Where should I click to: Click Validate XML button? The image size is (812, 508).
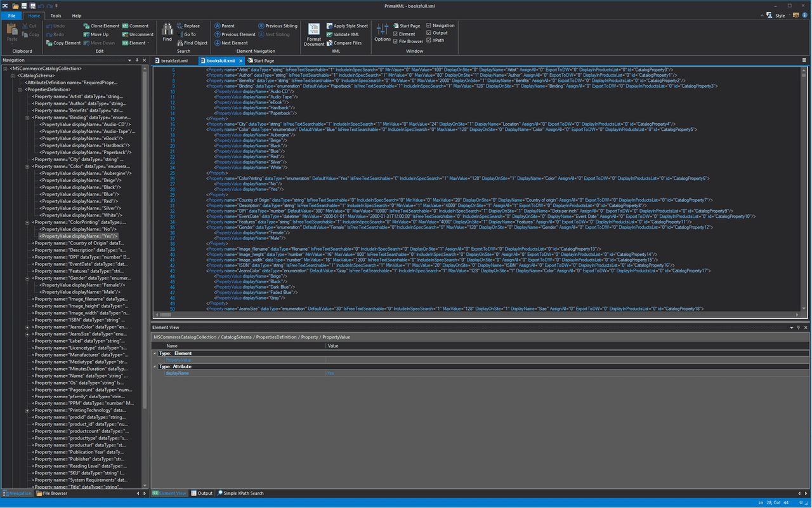(343, 34)
